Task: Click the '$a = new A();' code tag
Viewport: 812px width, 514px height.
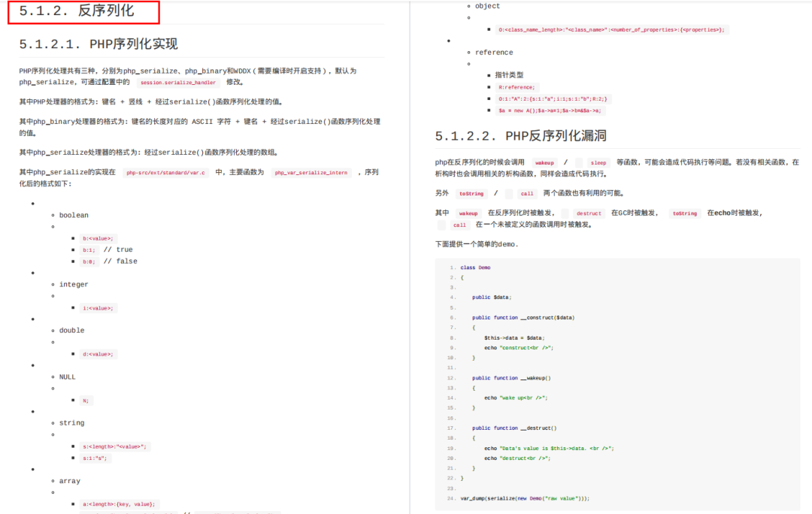Action: pyautogui.click(x=550, y=110)
